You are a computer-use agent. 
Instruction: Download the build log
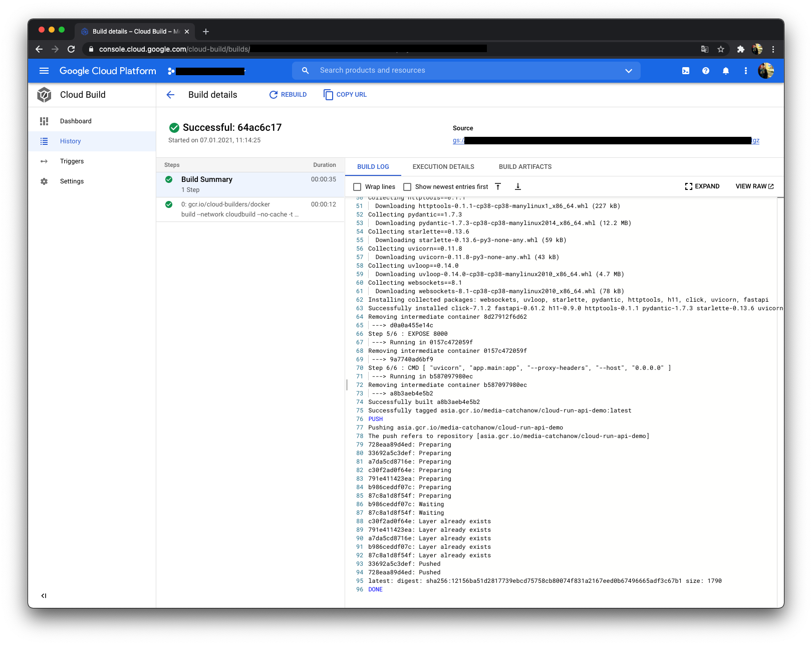518,186
